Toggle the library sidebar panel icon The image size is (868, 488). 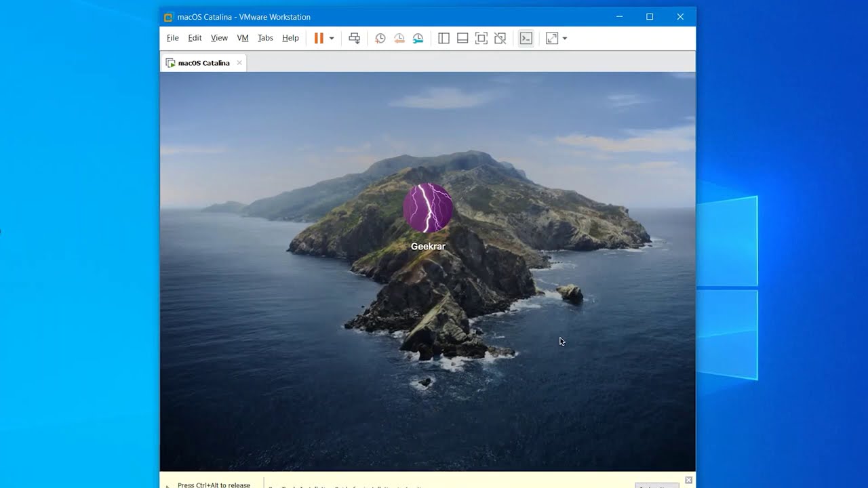tap(443, 39)
